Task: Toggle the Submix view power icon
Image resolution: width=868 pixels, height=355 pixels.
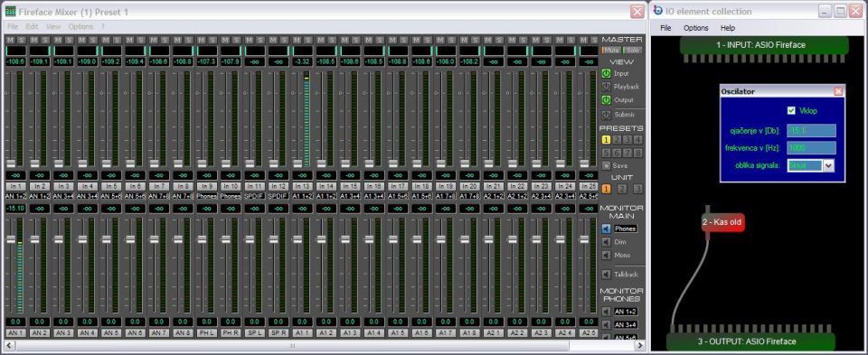Action: coord(606,115)
